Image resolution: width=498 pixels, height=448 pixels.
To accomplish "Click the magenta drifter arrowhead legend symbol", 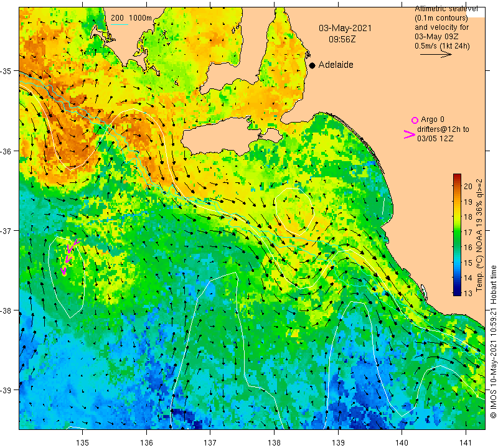I will (x=410, y=134).
